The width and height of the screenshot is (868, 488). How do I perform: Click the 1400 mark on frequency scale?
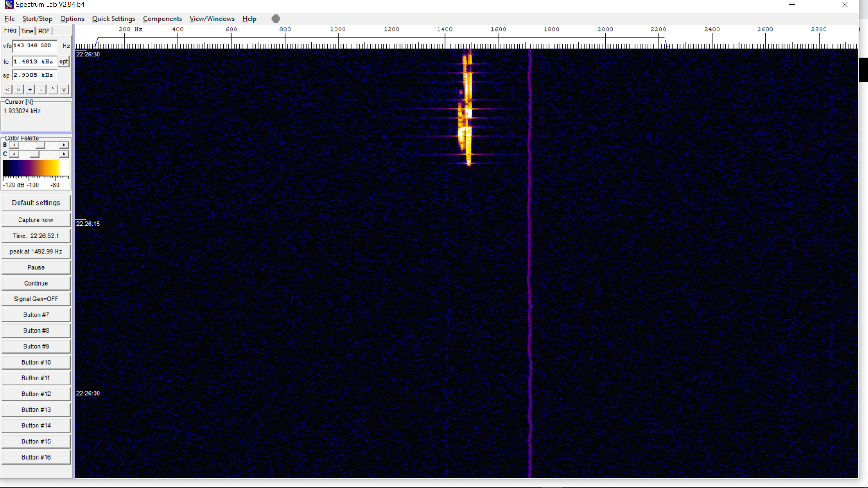pyautogui.click(x=445, y=29)
